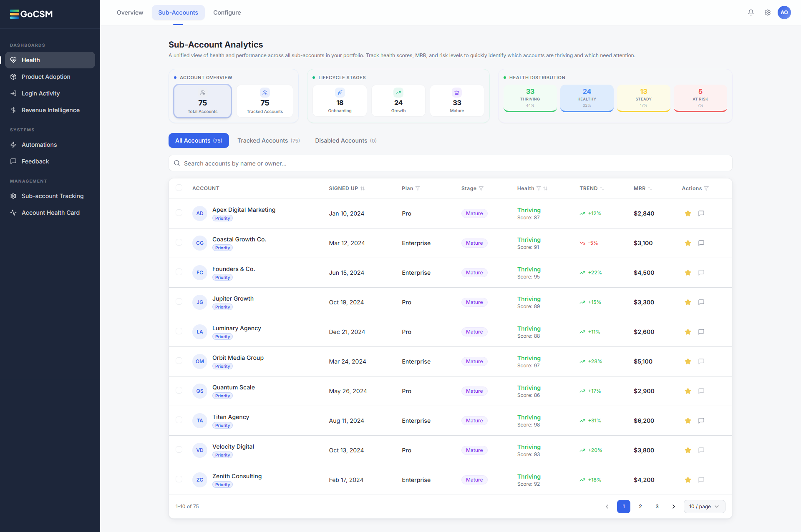
Task: Switch to the Tracked Accounts tab
Action: coord(269,141)
